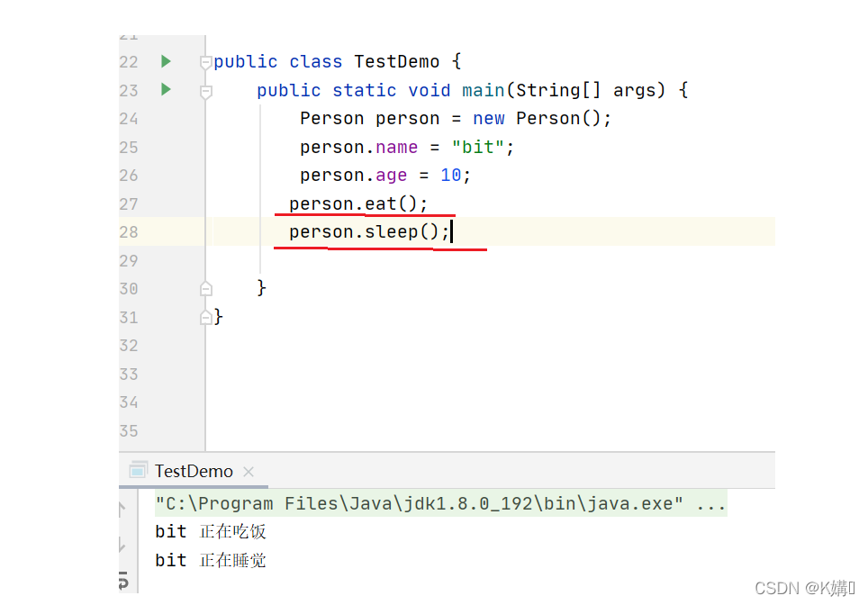Screen dimensions: 868x605
Task: Run TestDemo class from gutter arrow at line 22
Action: tap(166, 61)
